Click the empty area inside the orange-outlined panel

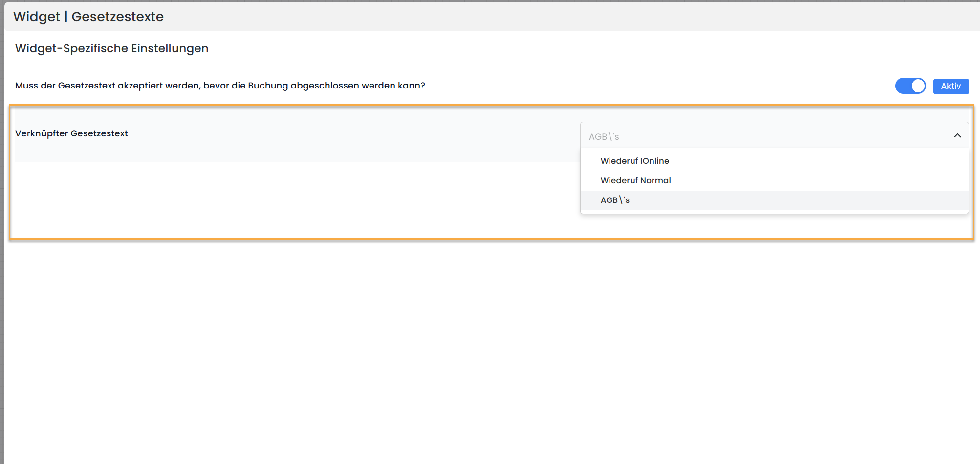tap(293, 205)
